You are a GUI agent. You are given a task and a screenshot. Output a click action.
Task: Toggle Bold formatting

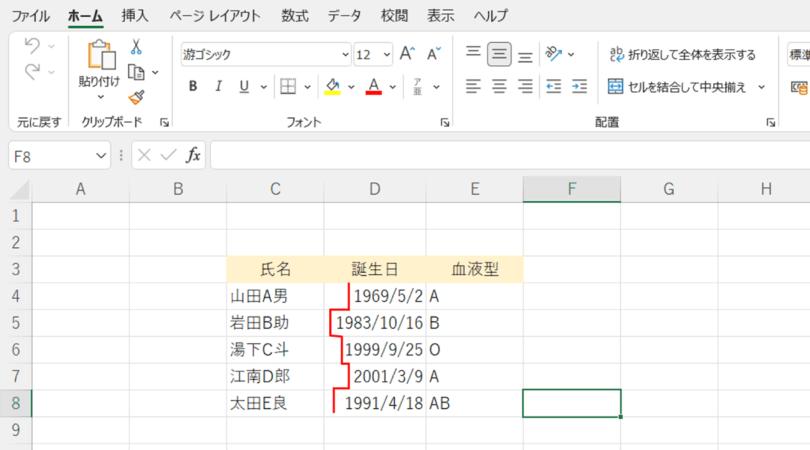[x=193, y=86]
